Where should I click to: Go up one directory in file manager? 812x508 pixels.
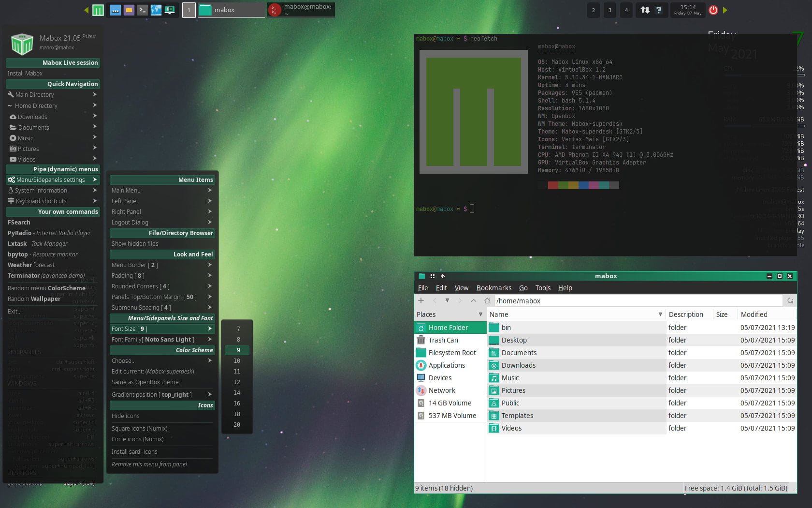pos(474,300)
